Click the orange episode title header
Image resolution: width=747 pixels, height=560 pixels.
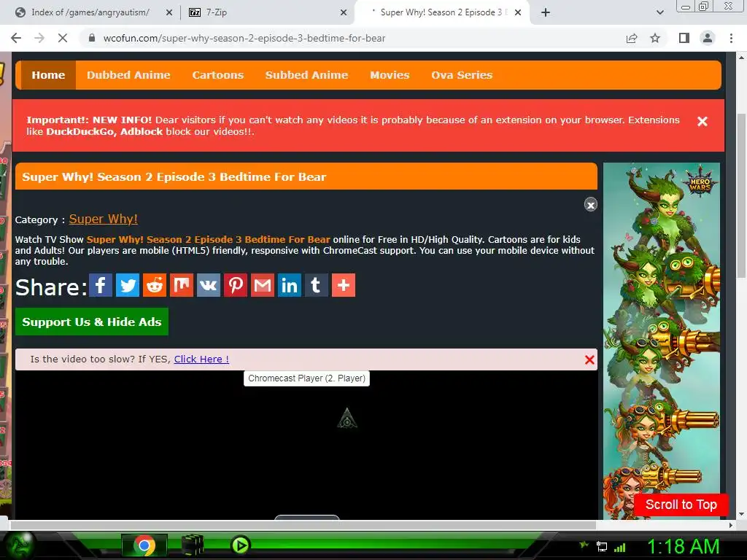(306, 176)
